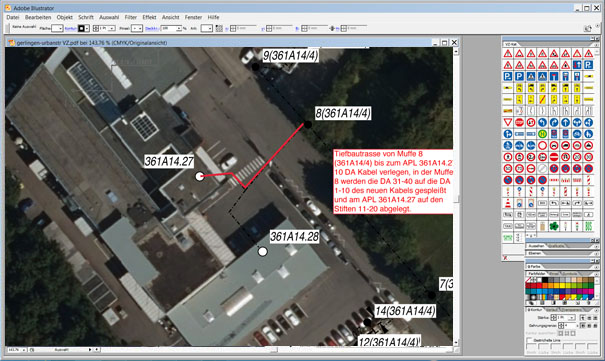Viewport: 605px width, 361px height.
Task: Click the align grid icon in control bar
Action: 219,28
